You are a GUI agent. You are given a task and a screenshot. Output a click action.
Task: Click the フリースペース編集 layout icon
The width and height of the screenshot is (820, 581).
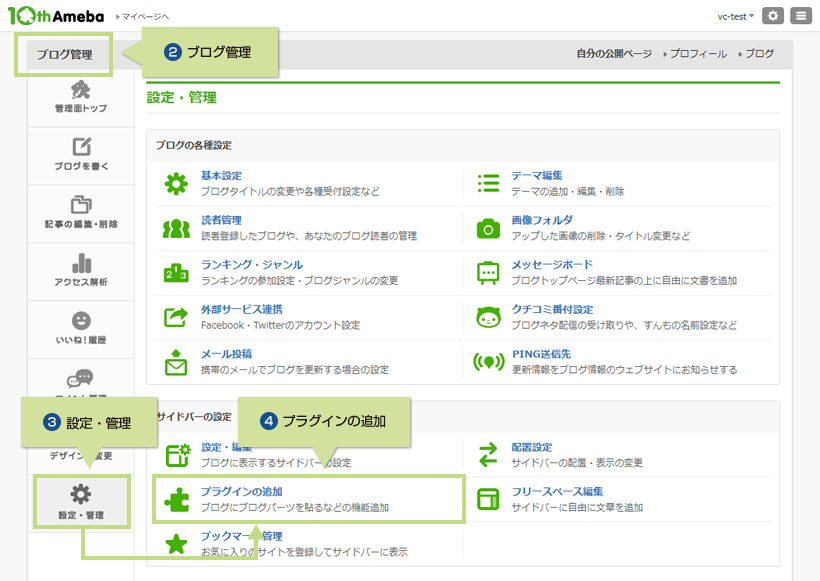coord(488,499)
